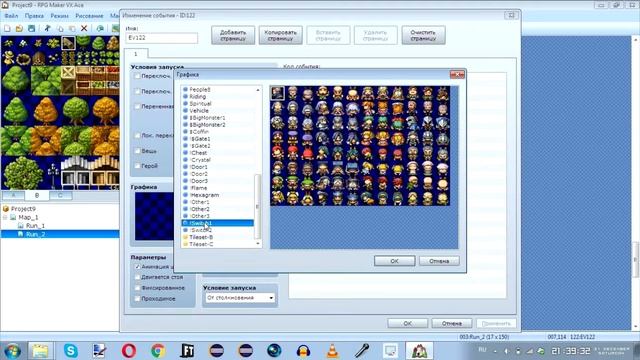Enable the Двигается стоя checkbox
The image size is (640, 360).
click(137, 277)
